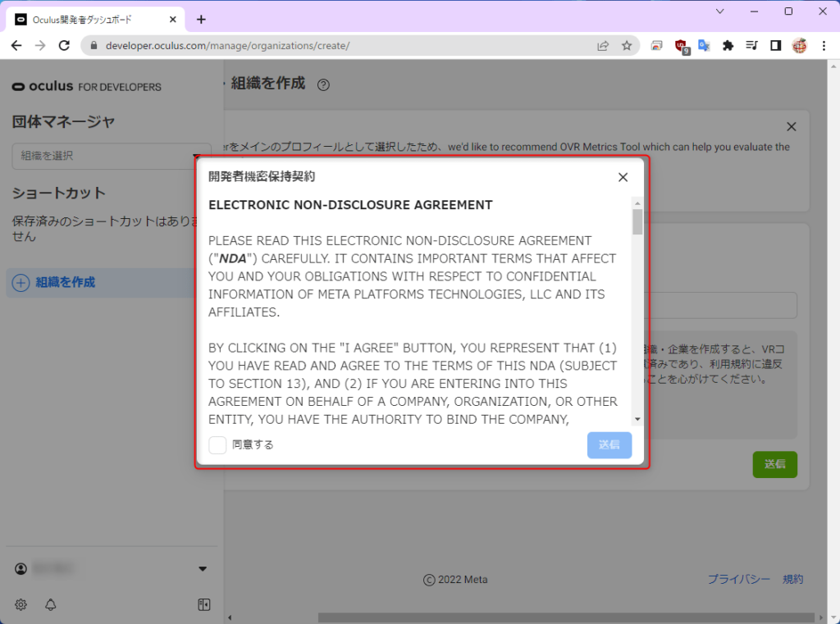Image resolution: width=840 pixels, height=624 pixels.
Task: Go forward in browser history
Action: 40,46
